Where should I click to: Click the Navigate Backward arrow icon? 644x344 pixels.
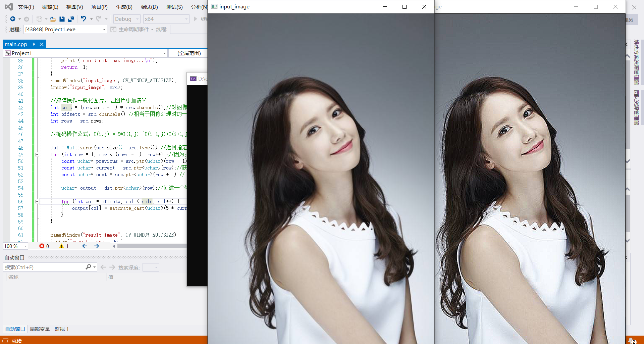pos(12,19)
